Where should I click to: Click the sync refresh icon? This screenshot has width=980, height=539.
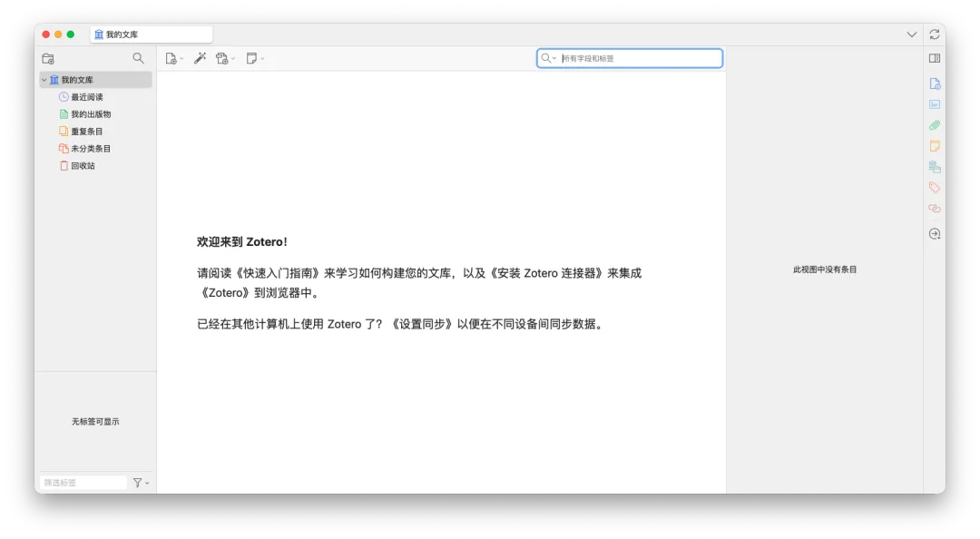click(935, 34)
